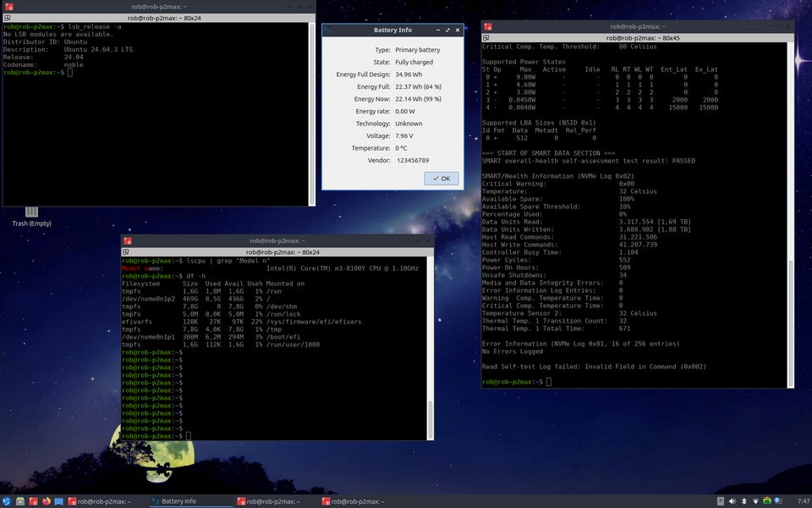812x508 pixels.
Task: Close the Battery Info dialog window
Action: (458, 30)
